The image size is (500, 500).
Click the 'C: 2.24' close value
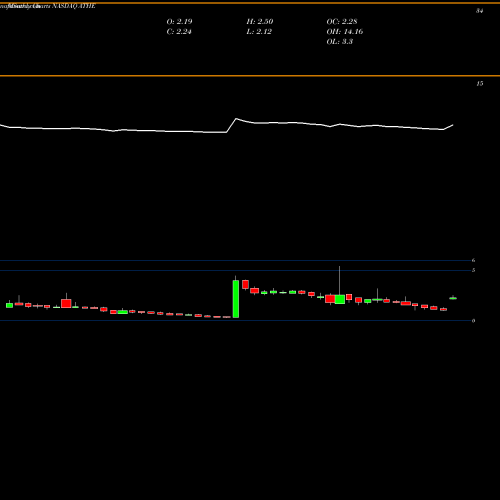click(x=179, y=31)
